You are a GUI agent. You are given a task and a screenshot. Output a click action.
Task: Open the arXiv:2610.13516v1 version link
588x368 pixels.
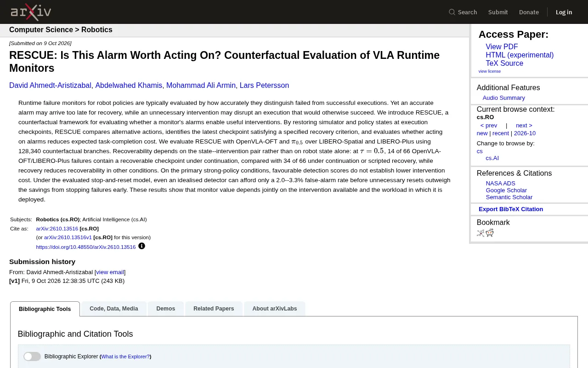click(68, 237)
